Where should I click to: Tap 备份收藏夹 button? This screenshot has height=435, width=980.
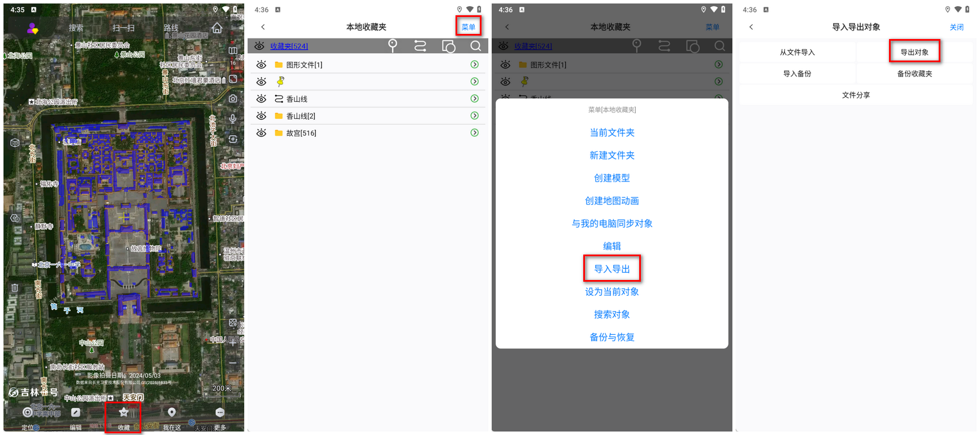[x=914, y=74]
